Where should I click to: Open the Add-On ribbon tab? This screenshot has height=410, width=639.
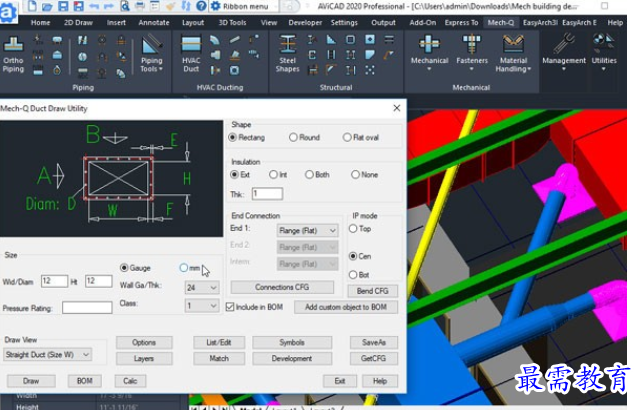pyautogui.click(x=423, y=23)
